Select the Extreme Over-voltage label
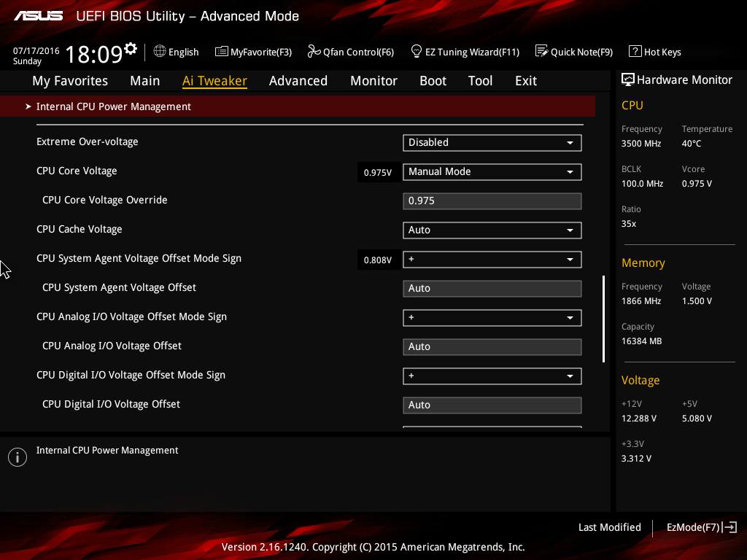The height and width of the screenshot is (560, 747). (x=88, y=141)
